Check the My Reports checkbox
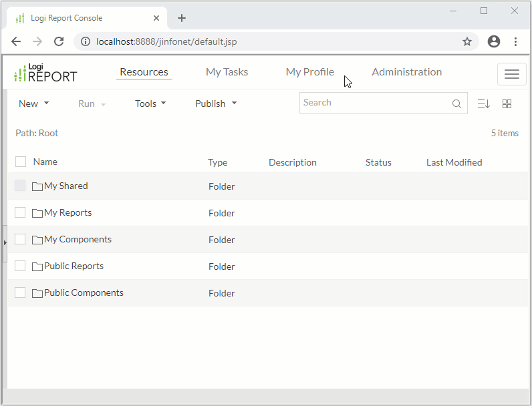The image size is (532, 406). (x=20, y=212)
